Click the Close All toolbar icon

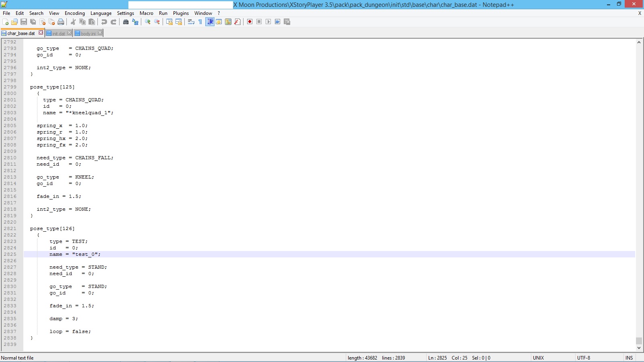[52, 22]
